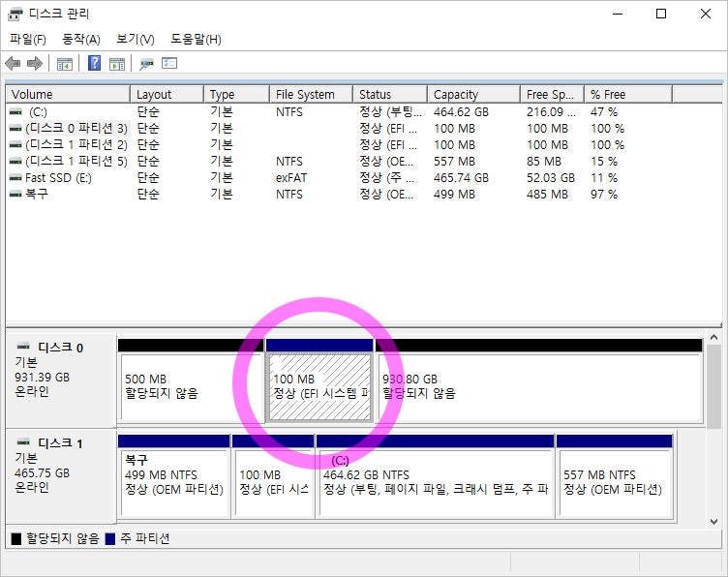Click the connect/refresh disk toolbar icon

point(147,64)
